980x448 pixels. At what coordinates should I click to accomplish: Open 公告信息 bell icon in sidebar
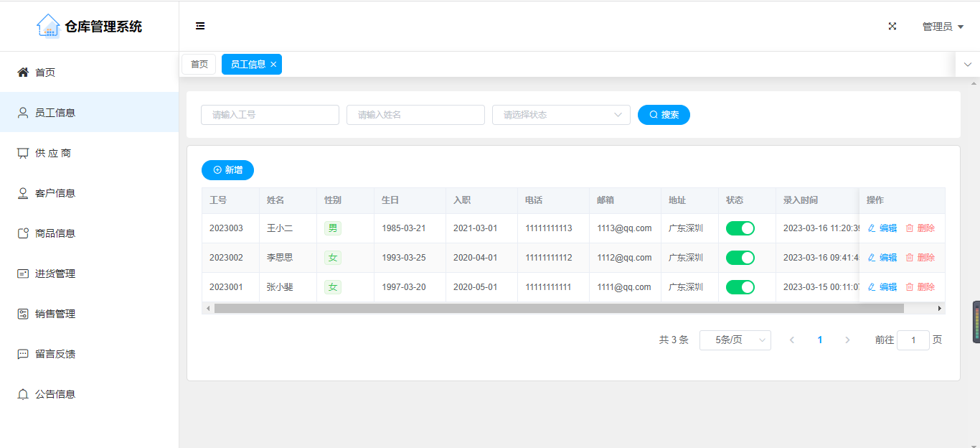[23, 394]
